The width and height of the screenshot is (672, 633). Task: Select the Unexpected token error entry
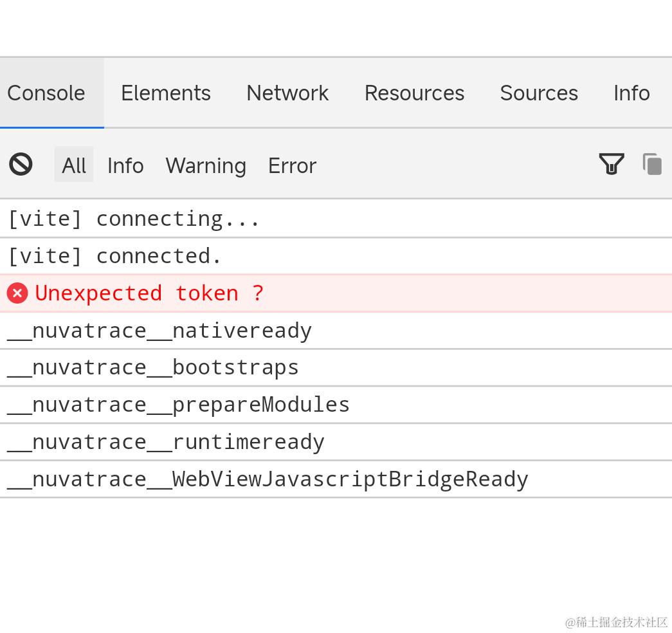[x=149, y=293]
